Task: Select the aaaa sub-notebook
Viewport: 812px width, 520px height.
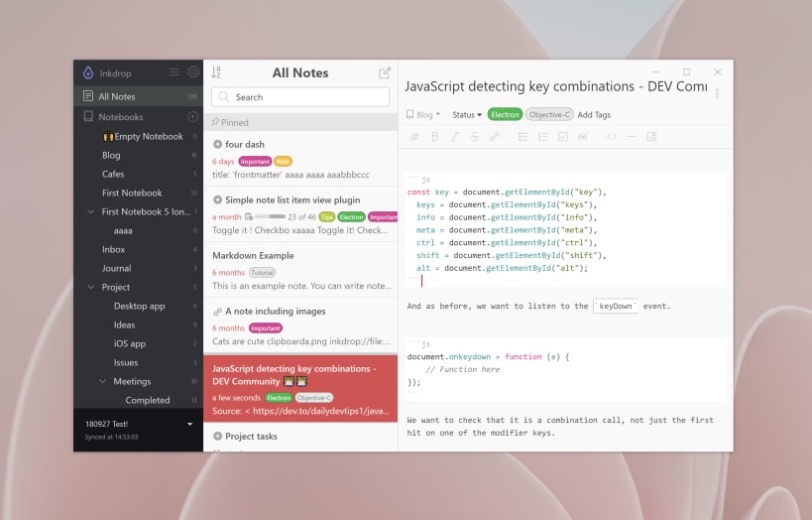Action: (138, 230)
